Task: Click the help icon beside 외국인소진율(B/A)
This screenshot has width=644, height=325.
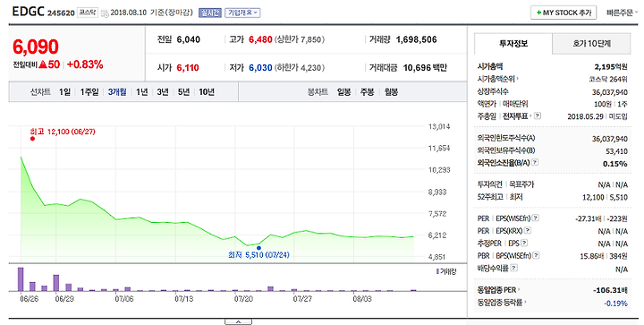Action: (x=535, y=162)
